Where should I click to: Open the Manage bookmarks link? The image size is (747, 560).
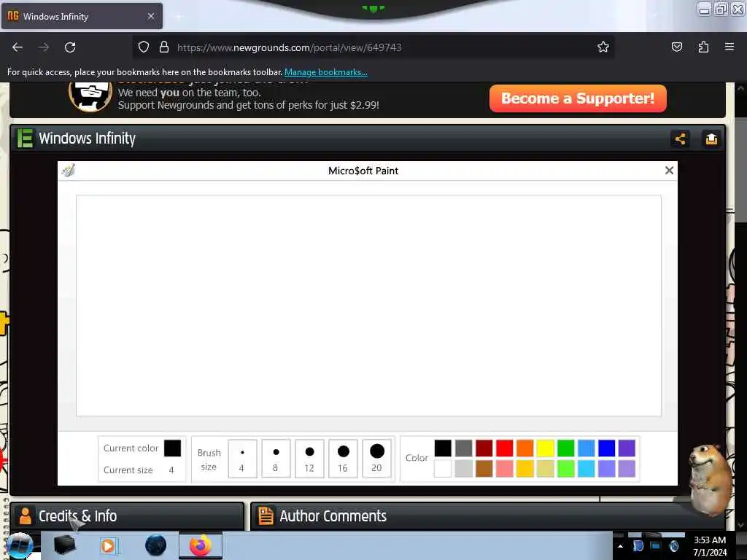pos(326,72)
